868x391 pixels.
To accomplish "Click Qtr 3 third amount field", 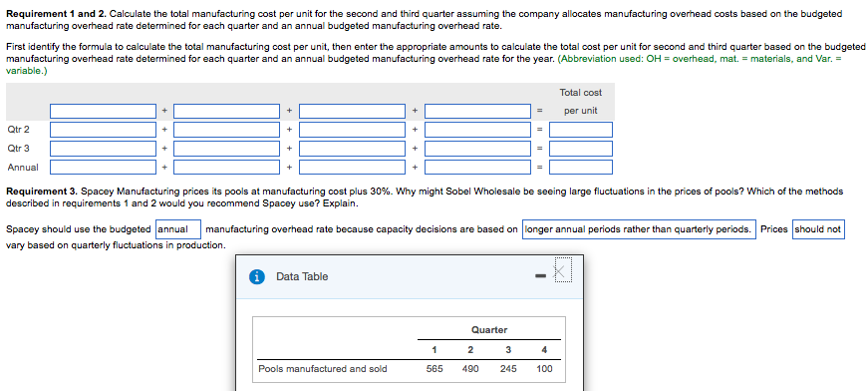I will (353, 149).
